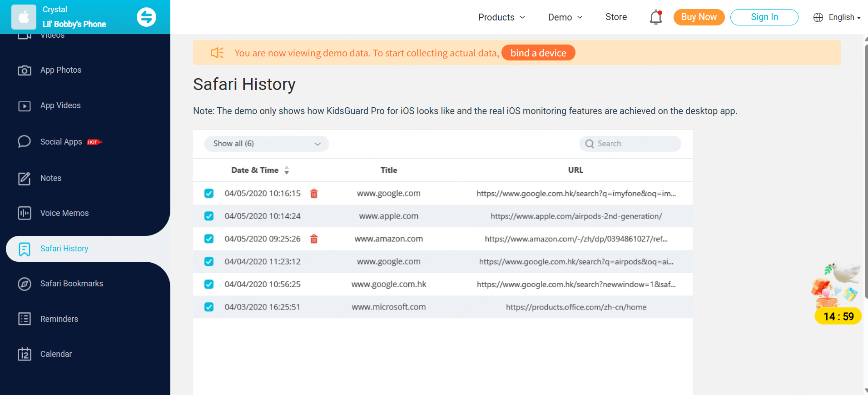Viewport: 868px width, 395px height.
Task: Click the Safari History bookmark icon
Action: click(x=25, y=249)
